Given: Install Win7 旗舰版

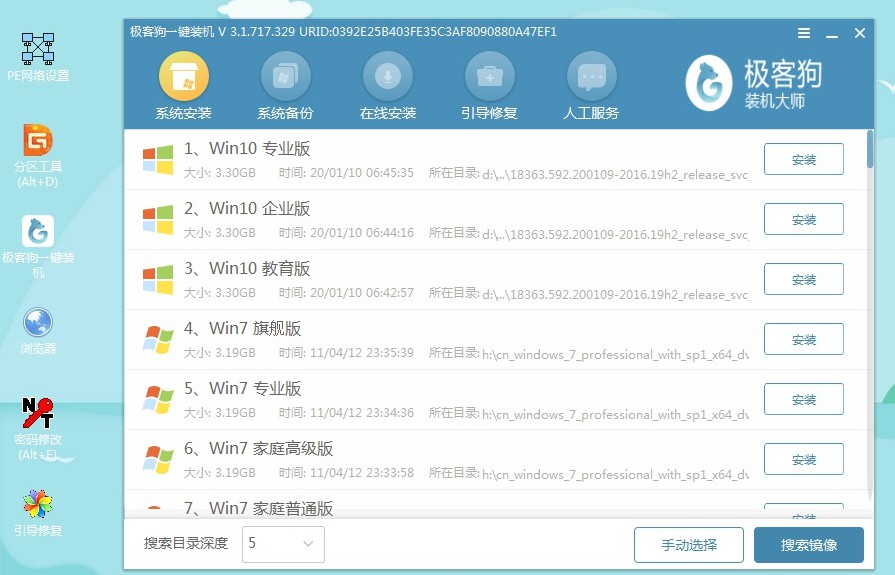Looking at the screenshot, I should (x=804, y=339).
